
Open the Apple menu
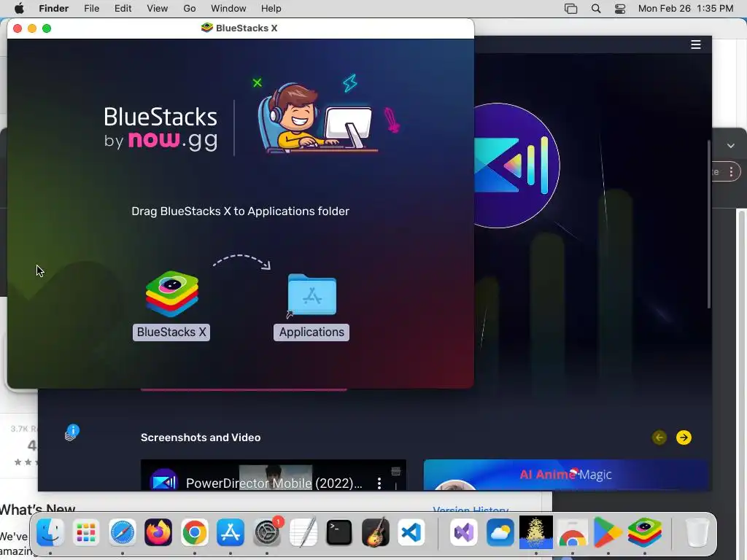coord(19,9)
